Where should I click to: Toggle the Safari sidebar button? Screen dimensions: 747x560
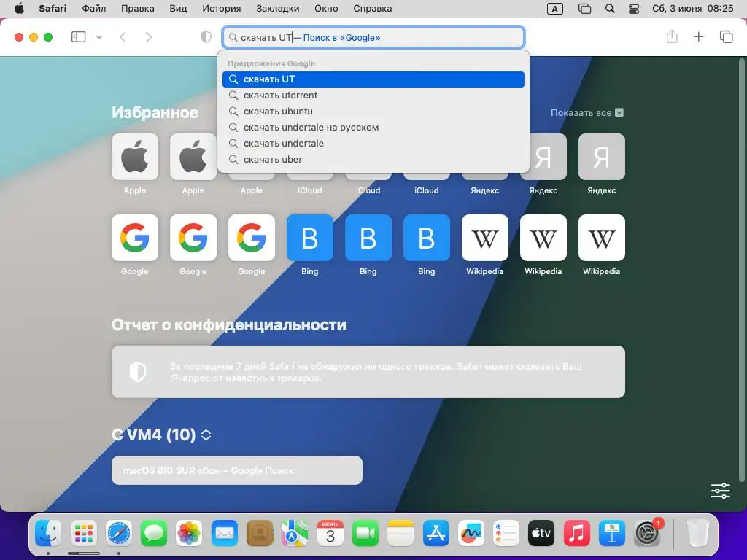[78, 37]
